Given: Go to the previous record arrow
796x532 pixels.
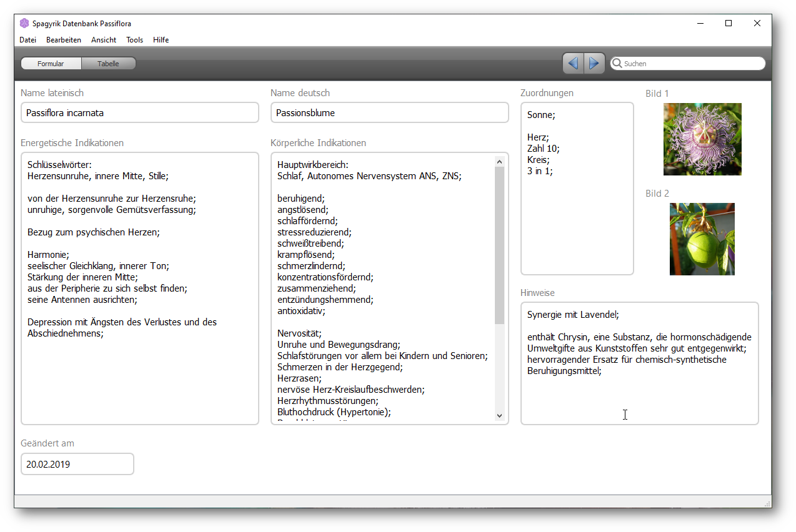Looking at the screenshot, I should (x=573, y=63).
